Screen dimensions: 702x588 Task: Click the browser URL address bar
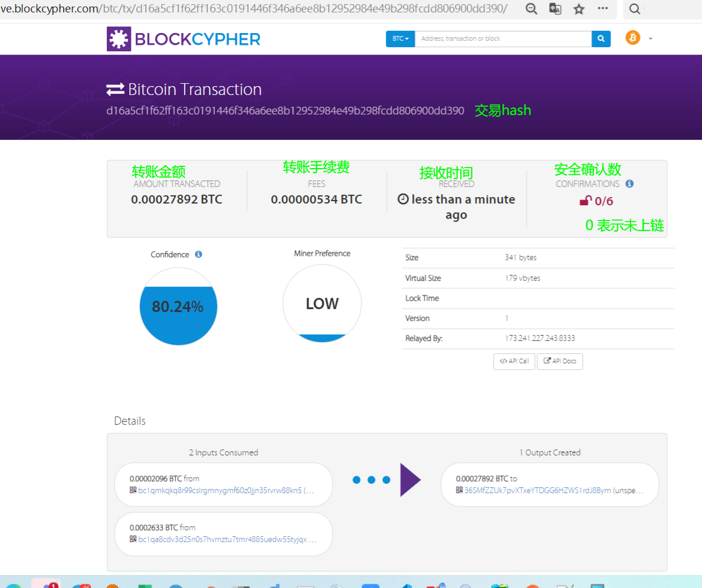pyautogui.click(x=254, y=9)
